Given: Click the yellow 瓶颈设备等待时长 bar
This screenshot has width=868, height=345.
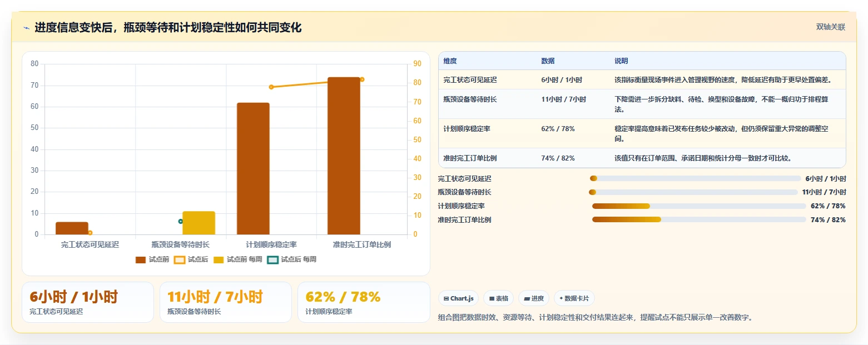Looking at the screenshot, I should tap(199, 223).
